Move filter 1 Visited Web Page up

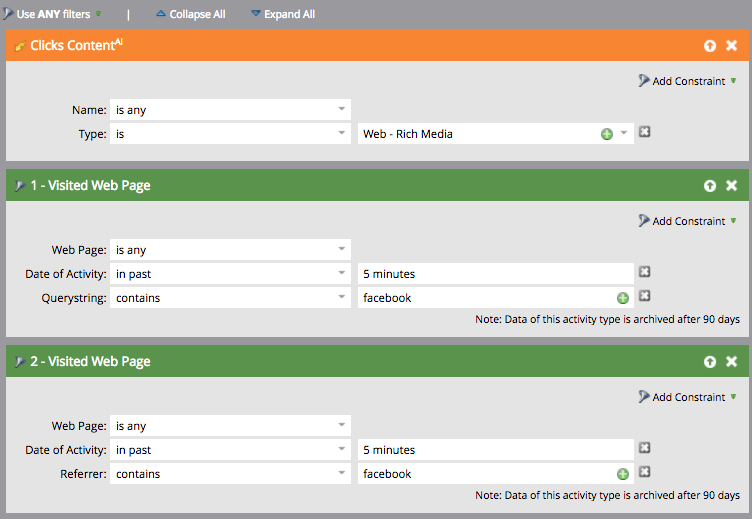tap(710, 186)
